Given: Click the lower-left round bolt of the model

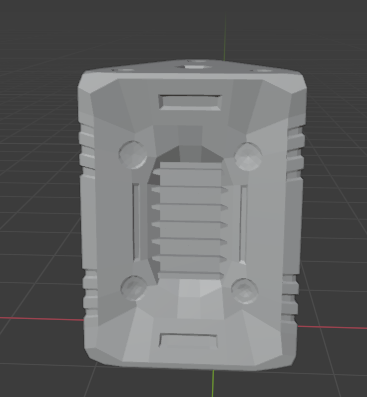Looking at the screenshot, I should (134, 288).
